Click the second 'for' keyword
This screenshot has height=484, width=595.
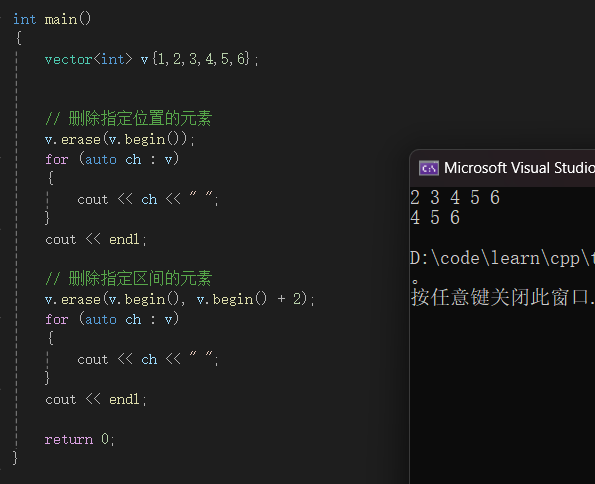point(57,320)
